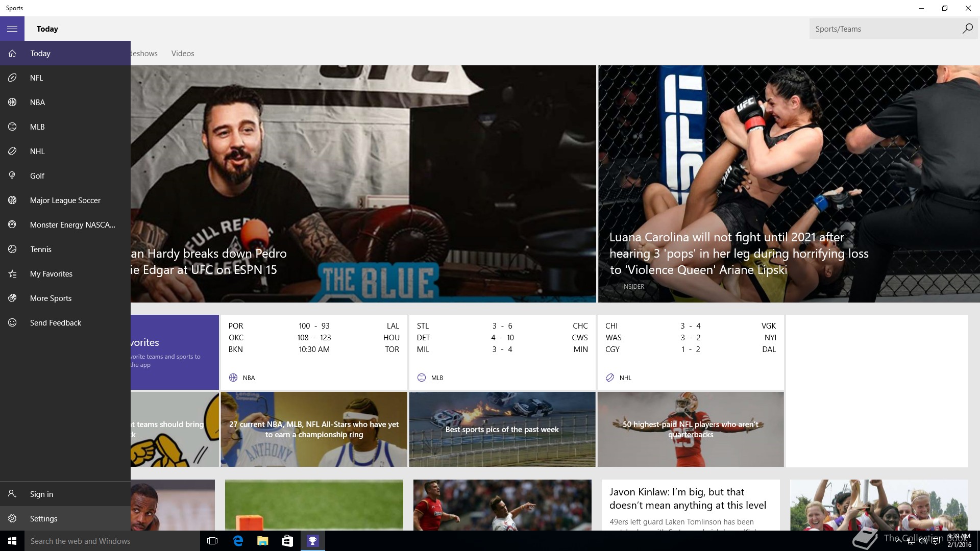Click Sign in label
Viewport: 980px width, 551px height.
tap(41, 494)
